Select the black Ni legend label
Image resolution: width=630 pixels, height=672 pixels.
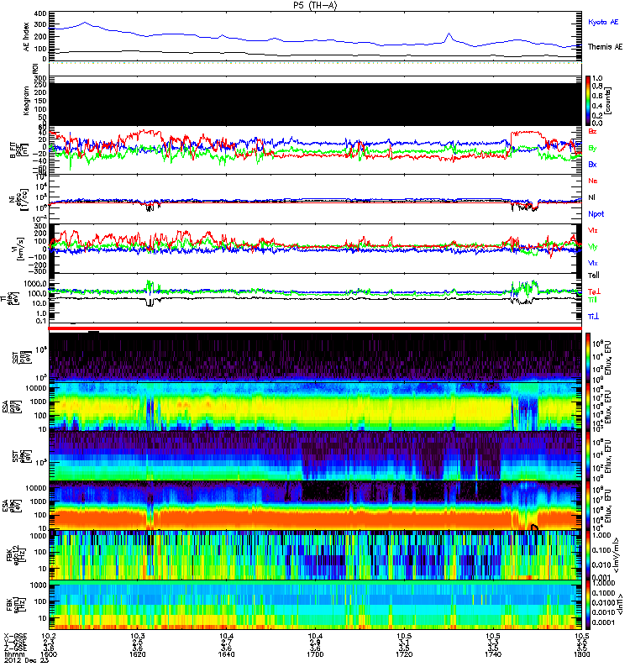[591, 197]
